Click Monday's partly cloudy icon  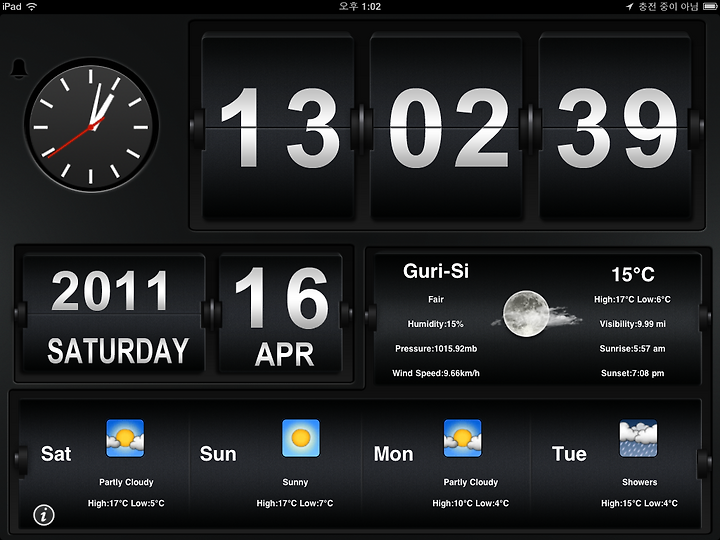[x=462, y=438]
